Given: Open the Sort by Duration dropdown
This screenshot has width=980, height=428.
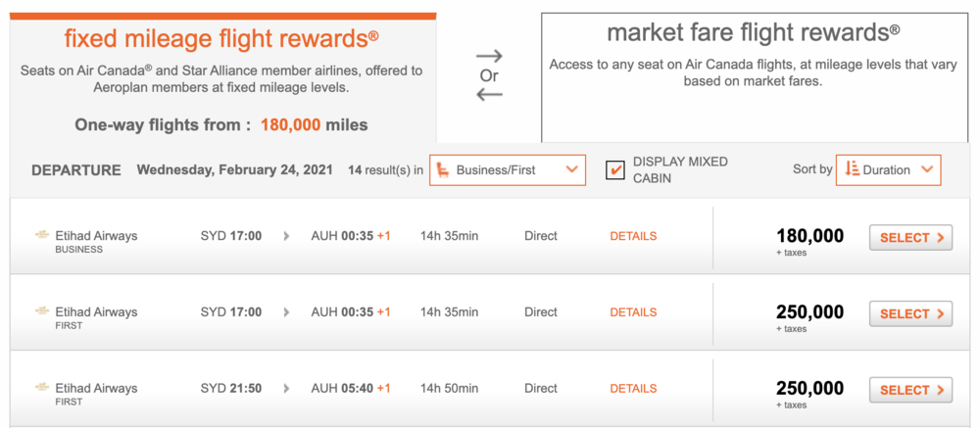Looking at the screenshot, I should (x=888, y=169).
